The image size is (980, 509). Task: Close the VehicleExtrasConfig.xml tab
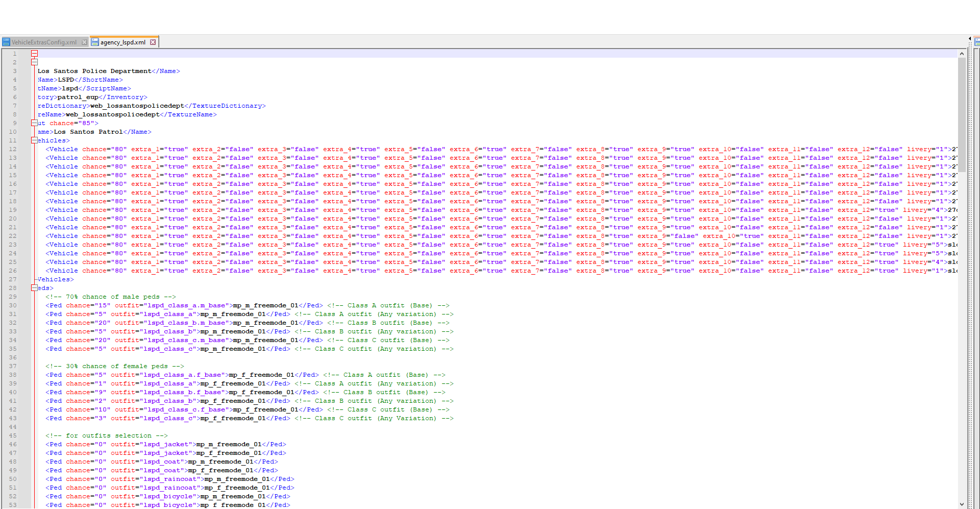(85, 42)
